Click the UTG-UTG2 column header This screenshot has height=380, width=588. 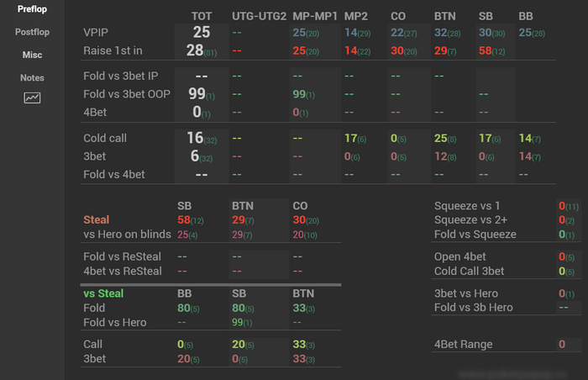(x=259, y=16)
